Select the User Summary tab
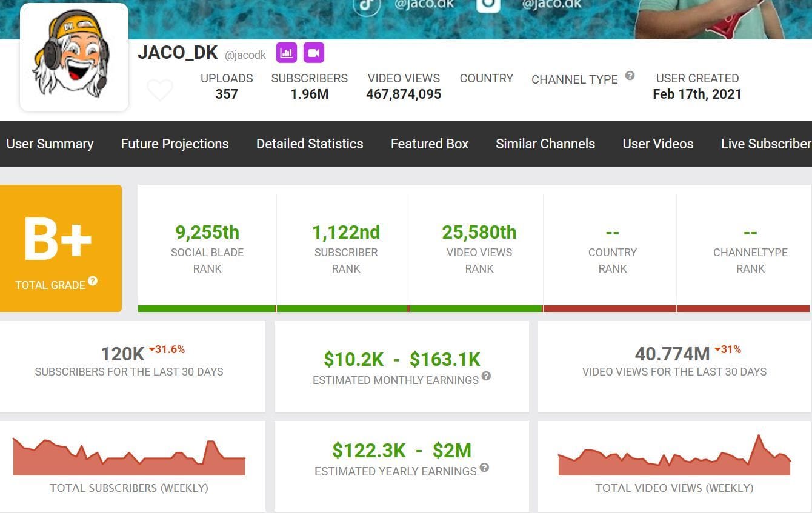The height and width of the screenshot is (513, 812). (x=50, y=144)
